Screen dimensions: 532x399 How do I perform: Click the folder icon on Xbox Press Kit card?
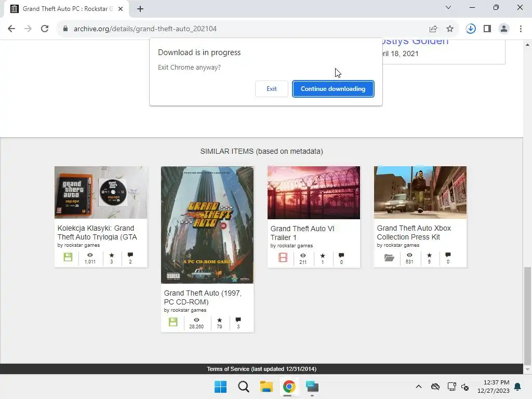coord(389,258)
